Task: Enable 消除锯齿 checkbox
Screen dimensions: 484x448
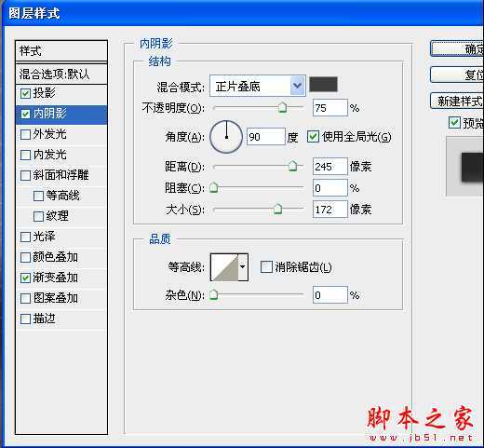Action: click(x=266, y=266)
